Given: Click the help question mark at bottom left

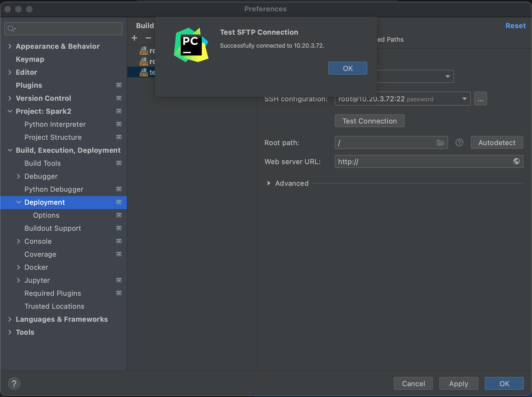Looking at the screenshot, I should click(14, 383).
